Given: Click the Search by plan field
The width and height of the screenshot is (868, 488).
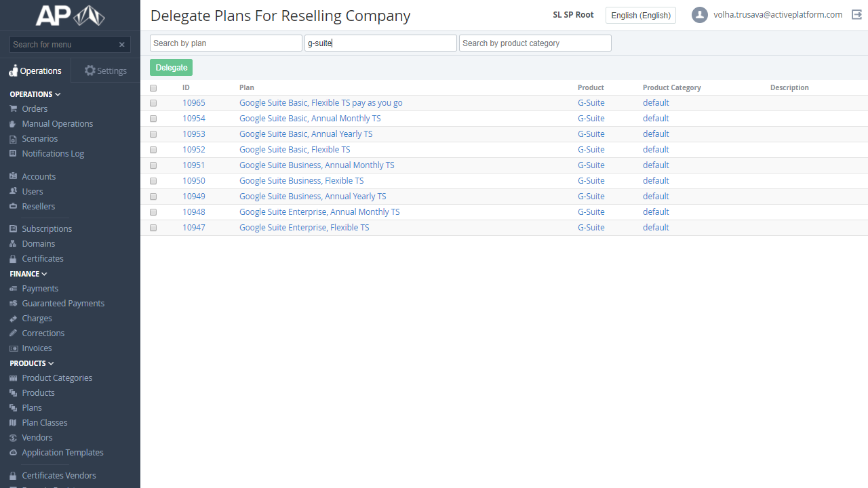Looking at the screenshot, I should click(226, 43).
